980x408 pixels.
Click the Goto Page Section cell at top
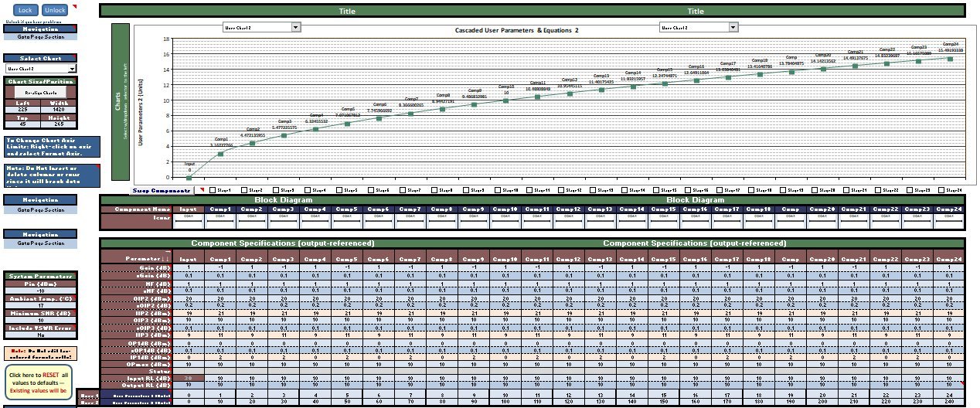tap(41, 36)
